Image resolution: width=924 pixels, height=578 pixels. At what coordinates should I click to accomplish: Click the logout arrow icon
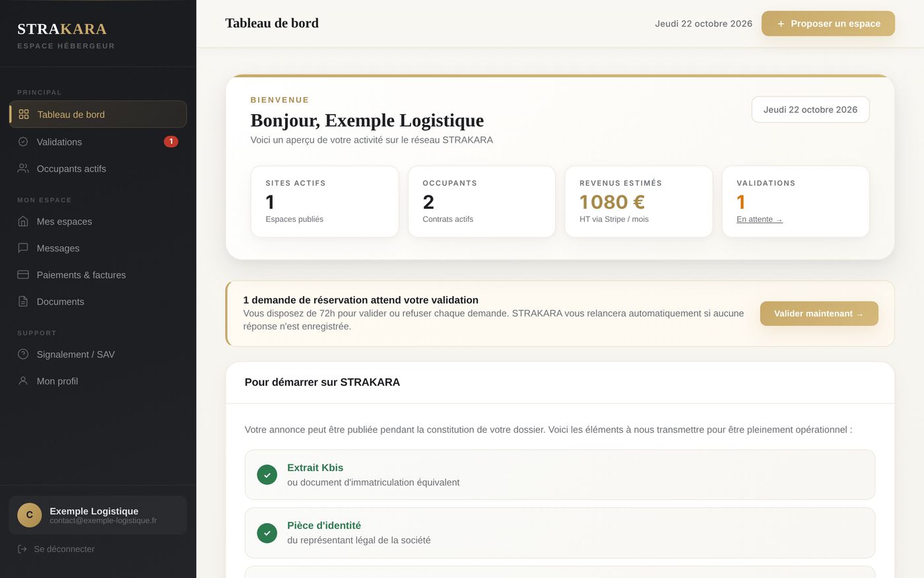pyautogui.click(x=22, y=549)
